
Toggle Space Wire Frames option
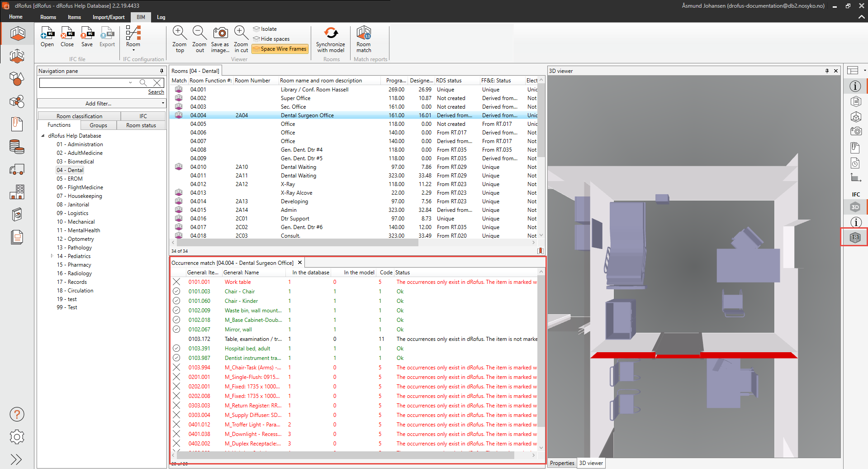[280, 49]
